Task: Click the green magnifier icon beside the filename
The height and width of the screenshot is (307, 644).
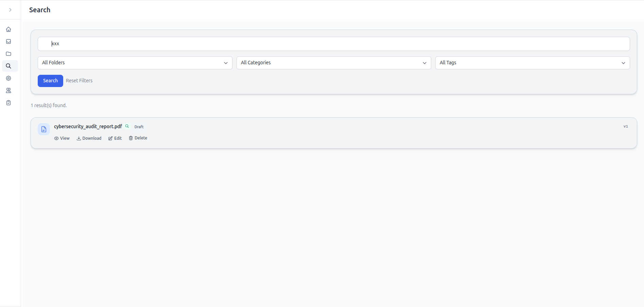Action: coord(127,126)
